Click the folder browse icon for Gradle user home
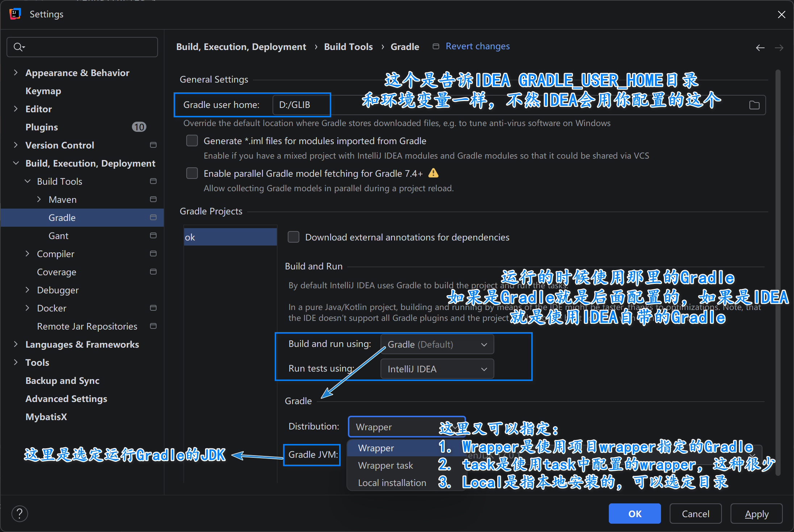This screenshot has height=532, width=794. pyautogui.click(x=754, y=105)
